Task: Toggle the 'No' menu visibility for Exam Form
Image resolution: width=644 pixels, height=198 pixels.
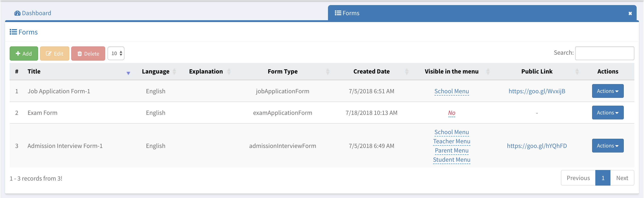Action: [x=451, y=113]
